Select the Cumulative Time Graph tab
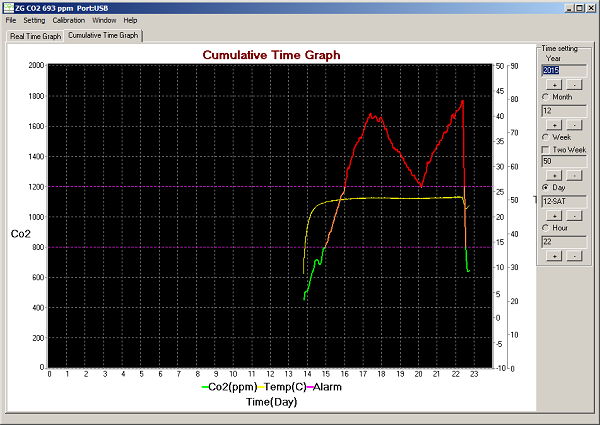The width and height of the screenshot is (600, 425). tap(103, 35)
